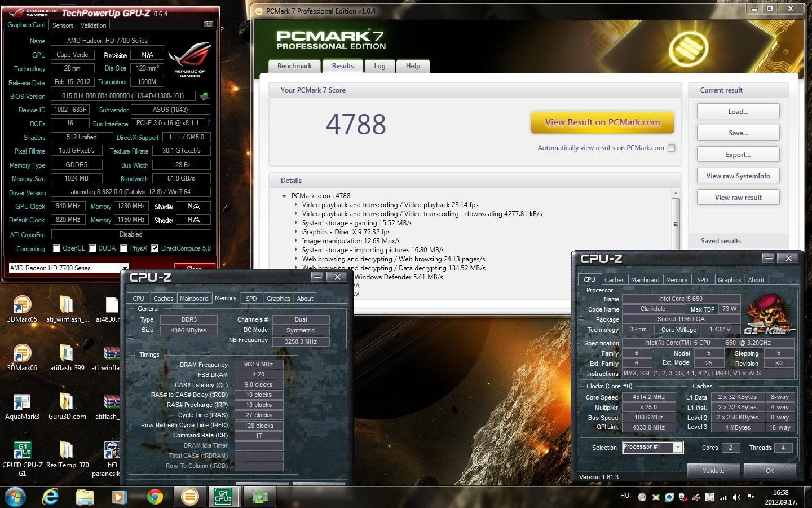812x508 pixels.
Task: Open the atiflash_399 folder on desktop
Action: click(67, 358)
